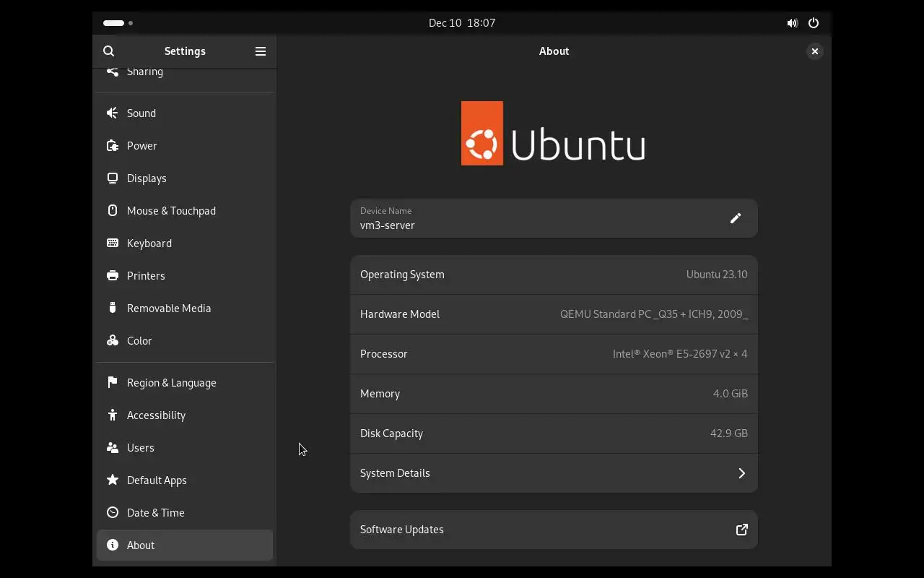
Task: Close the Settings window
Action: [814, 51]
